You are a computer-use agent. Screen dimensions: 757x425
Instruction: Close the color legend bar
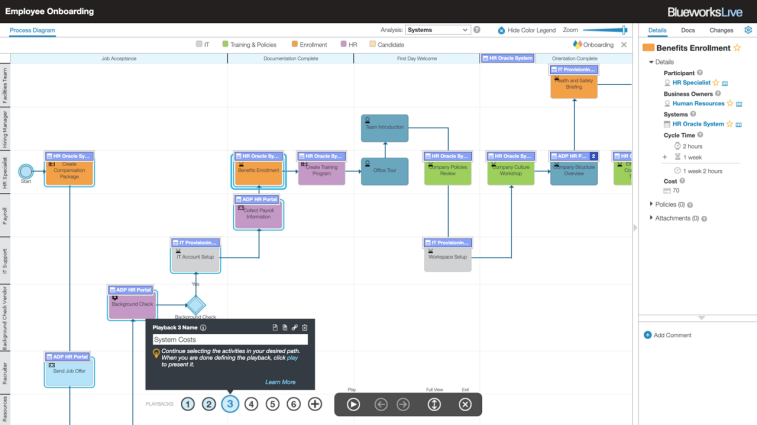coord(624,44)
